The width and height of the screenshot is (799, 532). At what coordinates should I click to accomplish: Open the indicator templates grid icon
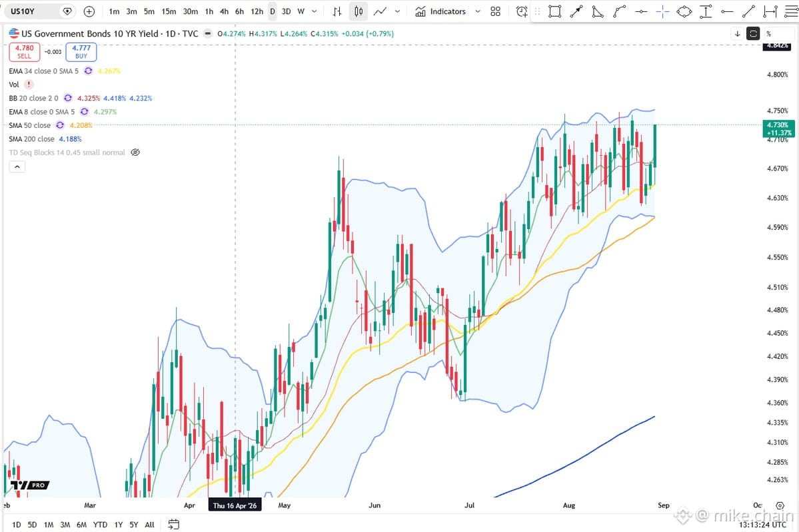tap(495, 11)
